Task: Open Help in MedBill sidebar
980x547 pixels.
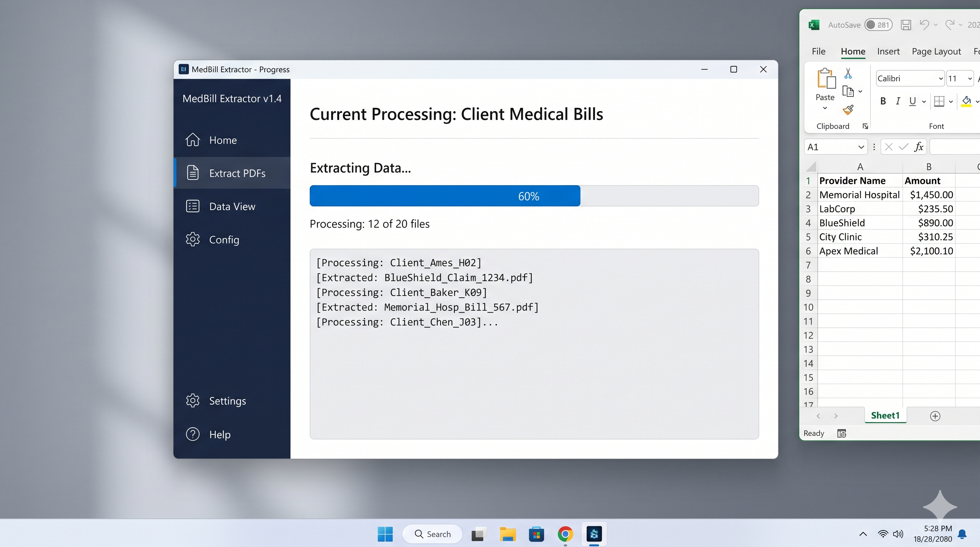Action: [x=232, y=434]
